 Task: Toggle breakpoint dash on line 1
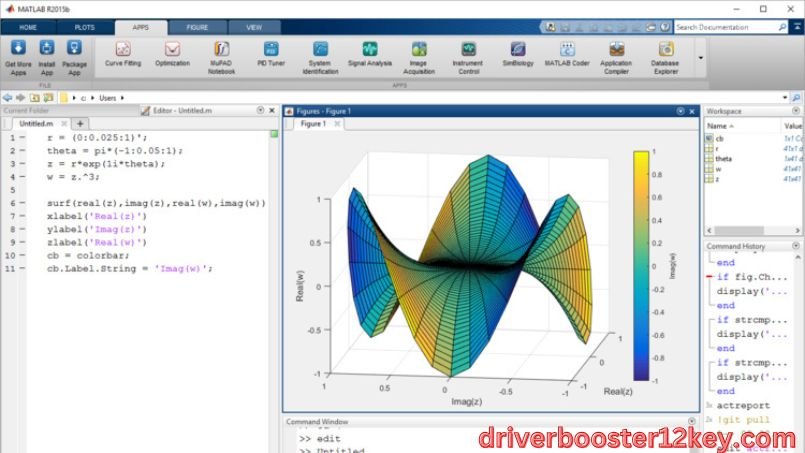tap(22, 138)
